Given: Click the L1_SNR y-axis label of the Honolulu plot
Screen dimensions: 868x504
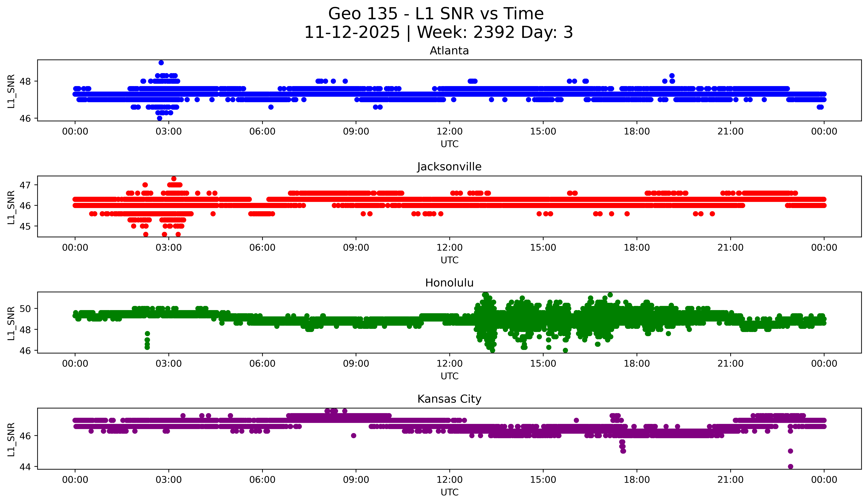Looking at the screenshot, I should [11, 323].
